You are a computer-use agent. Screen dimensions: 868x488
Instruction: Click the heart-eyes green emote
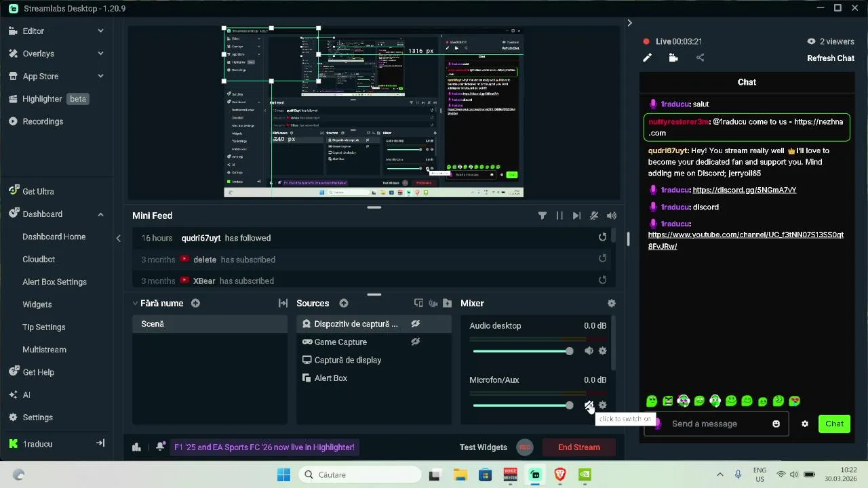pos(795,401)
